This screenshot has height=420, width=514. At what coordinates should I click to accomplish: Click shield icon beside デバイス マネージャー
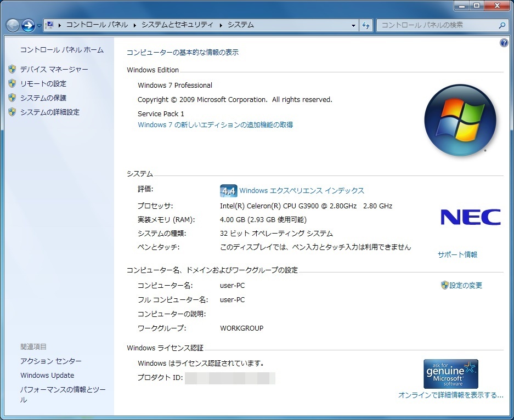pyautogui.click(x=12, y=69)
